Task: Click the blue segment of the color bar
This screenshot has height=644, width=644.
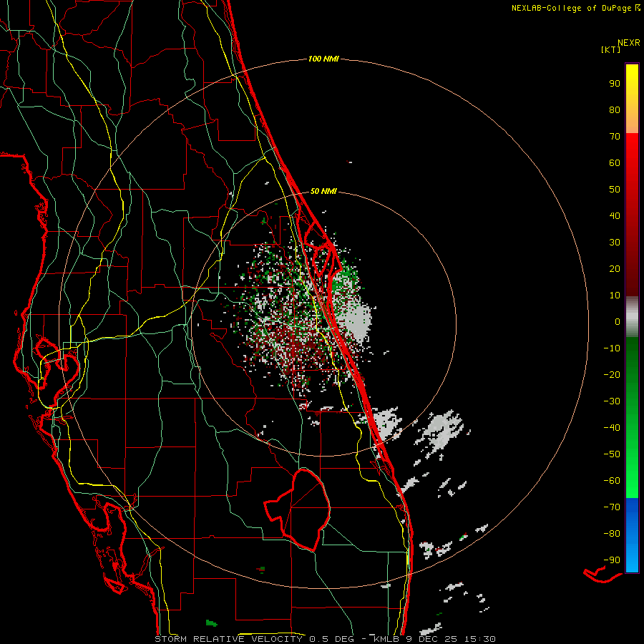Action: (632, 535)
